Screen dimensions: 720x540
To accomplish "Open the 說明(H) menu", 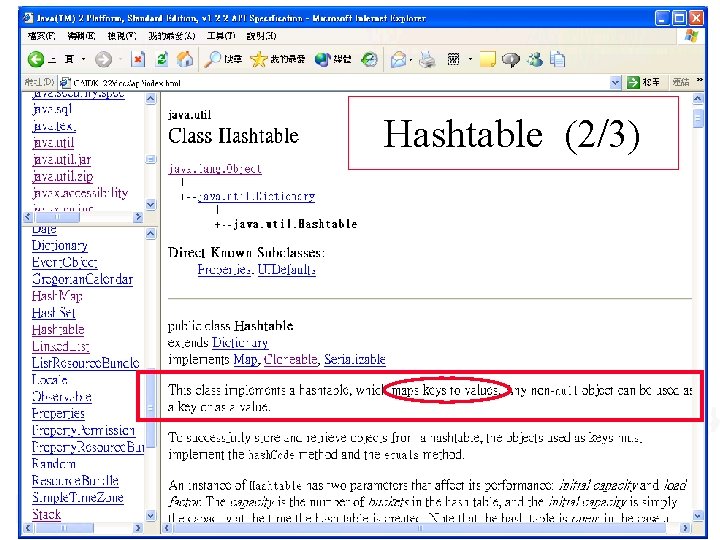I will click(261, 35).
